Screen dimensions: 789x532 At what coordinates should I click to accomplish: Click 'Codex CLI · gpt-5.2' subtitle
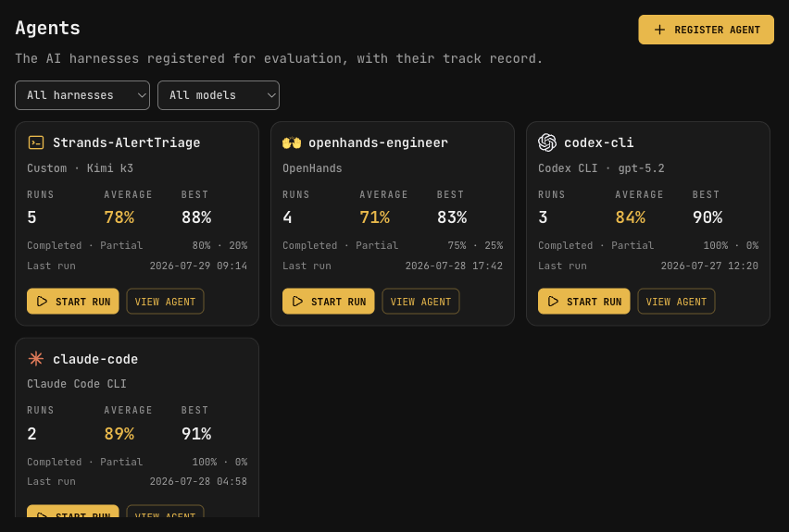click(601, 168)
